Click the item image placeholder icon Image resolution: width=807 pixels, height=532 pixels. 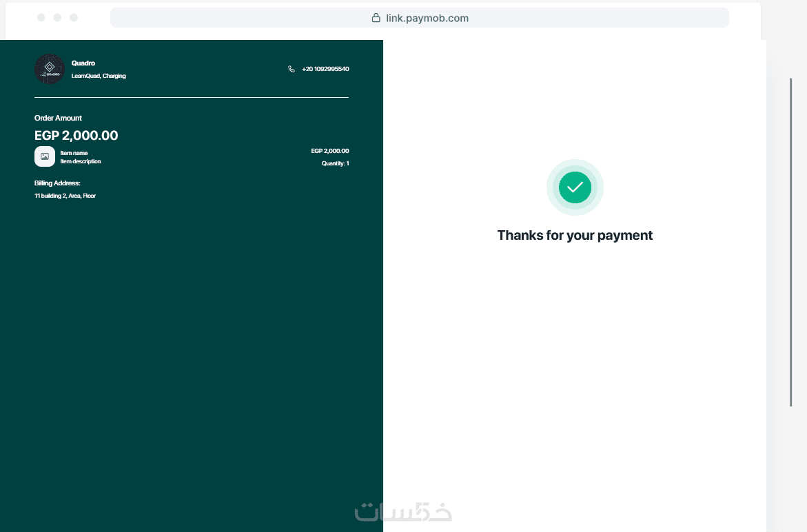45,156
